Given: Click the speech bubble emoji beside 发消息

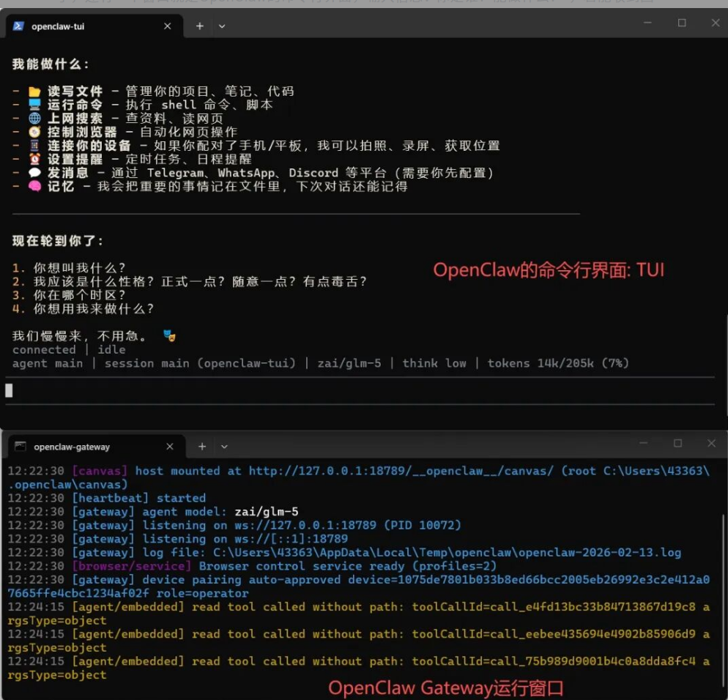Looking at the screenshot, I should 34,173.
